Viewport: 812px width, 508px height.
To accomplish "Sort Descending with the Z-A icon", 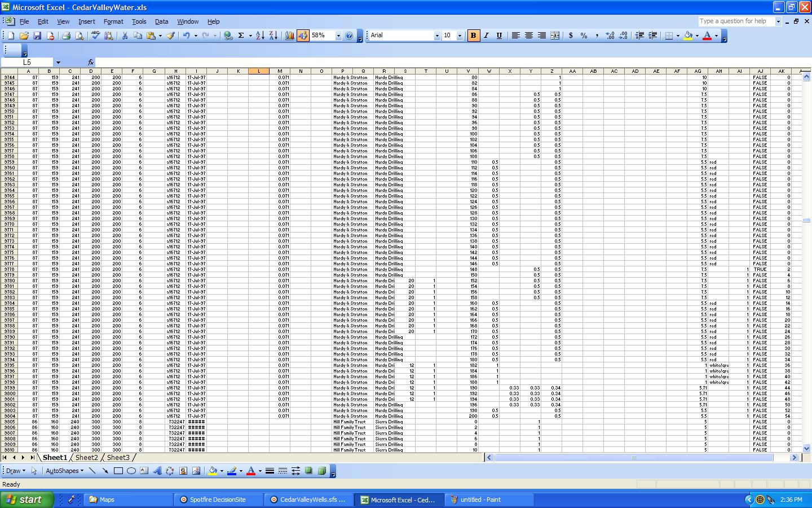I will coord(273,36).
